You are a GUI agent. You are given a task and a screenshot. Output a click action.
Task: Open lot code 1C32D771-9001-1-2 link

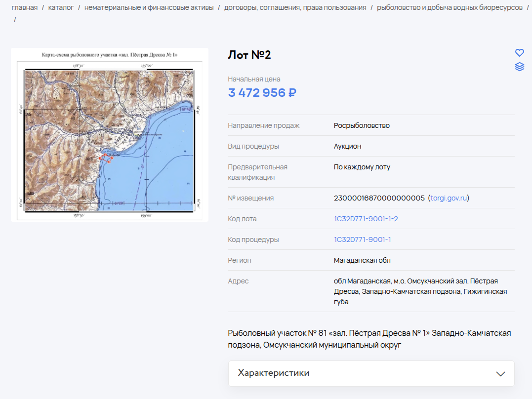pyautogui.click(x=366, y=219)
